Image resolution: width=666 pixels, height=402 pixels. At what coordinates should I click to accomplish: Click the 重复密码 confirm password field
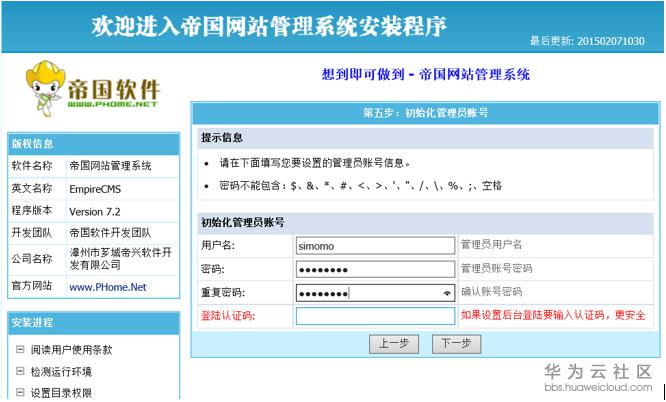click(x=375, y=293)
